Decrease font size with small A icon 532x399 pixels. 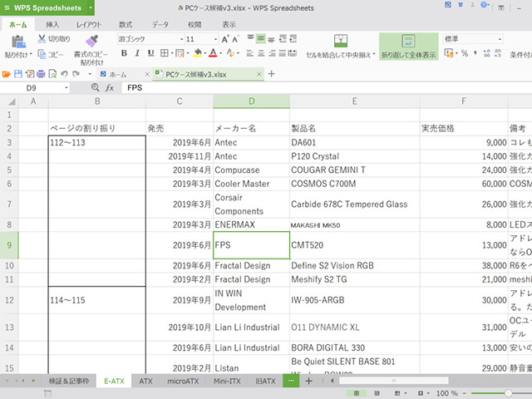tap(235, 39)
